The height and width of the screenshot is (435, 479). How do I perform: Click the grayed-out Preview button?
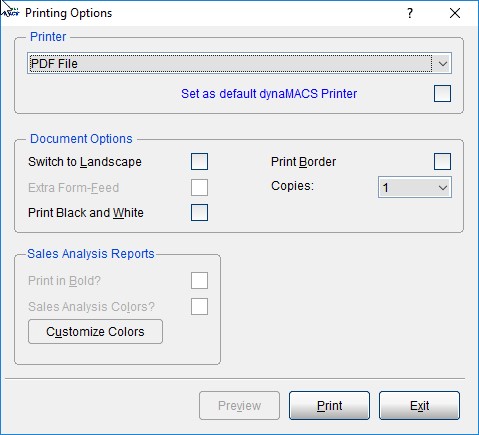[239, 406]
